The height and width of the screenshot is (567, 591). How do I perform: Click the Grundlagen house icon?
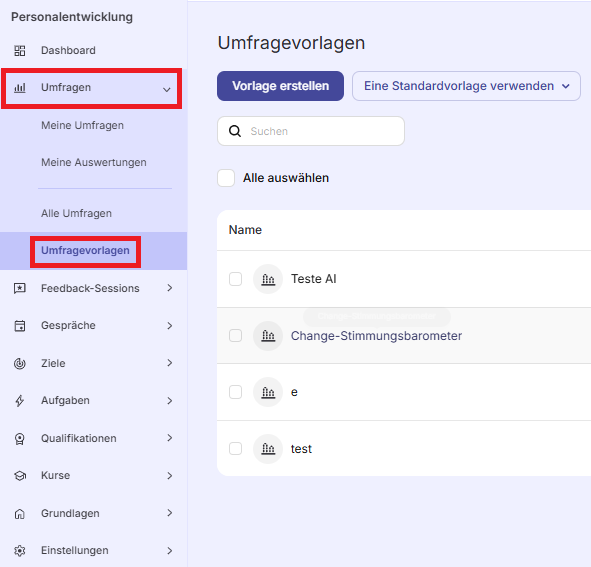[x=20, y=513]
